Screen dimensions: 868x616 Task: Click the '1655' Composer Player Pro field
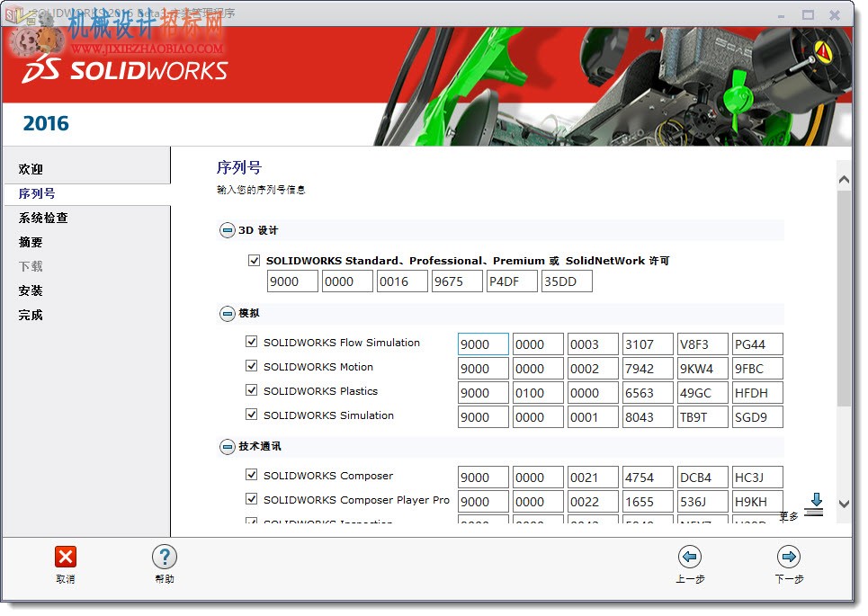tap(648, 502)
